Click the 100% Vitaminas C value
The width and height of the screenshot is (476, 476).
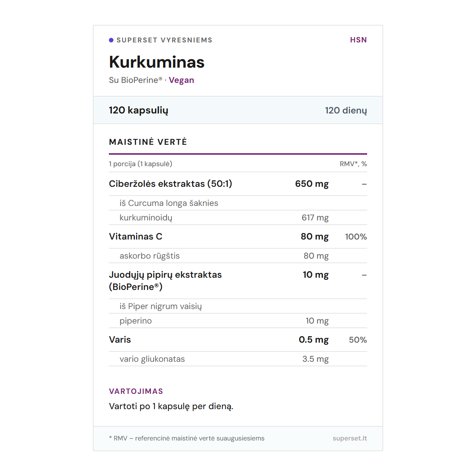tap(356, 237)
